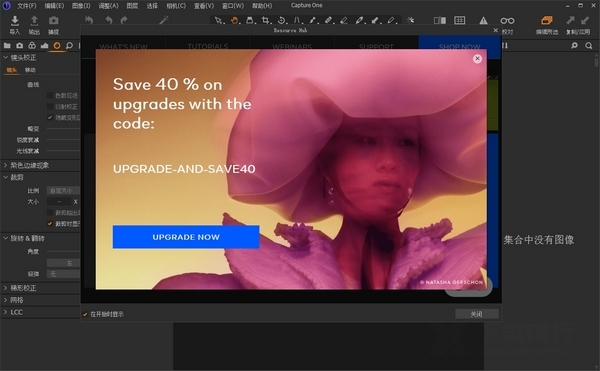Viewport: 600px width, 371px height.
Task: Collapse the 裁剪 crop panel
Action: (x=6, y=177)
